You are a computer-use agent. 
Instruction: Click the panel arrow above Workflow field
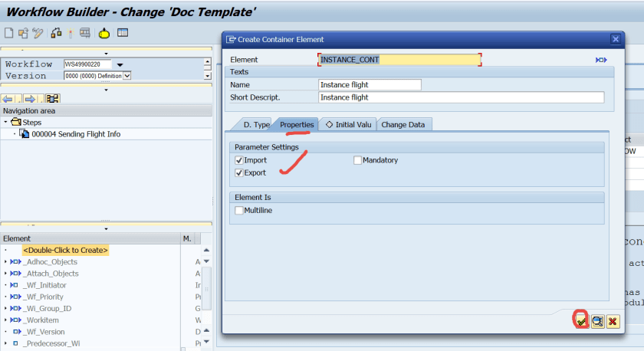pos(106,54)
